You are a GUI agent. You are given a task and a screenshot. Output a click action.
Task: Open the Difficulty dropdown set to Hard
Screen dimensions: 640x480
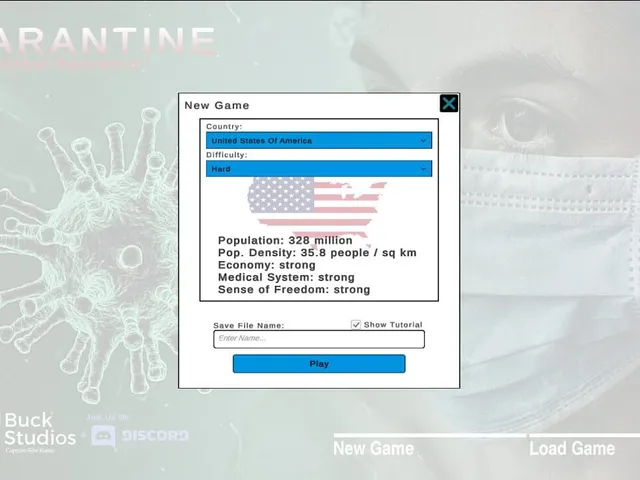(319, 169)
